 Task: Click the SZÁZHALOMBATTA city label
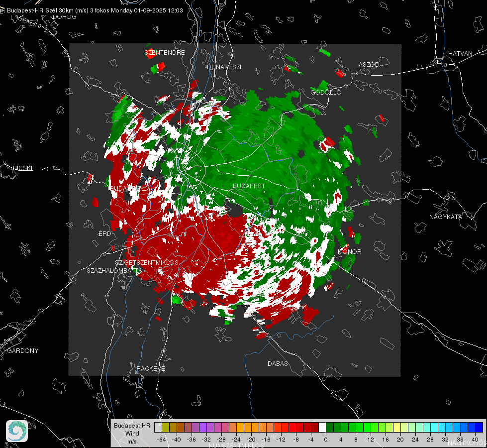pyautogui.click(x=114, y=270)
